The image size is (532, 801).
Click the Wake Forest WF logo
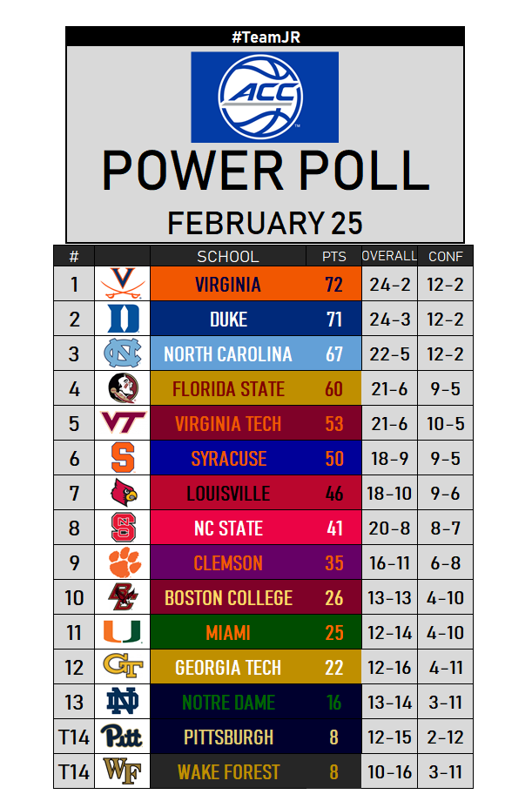pyautogui.click(x=122, y=771)
